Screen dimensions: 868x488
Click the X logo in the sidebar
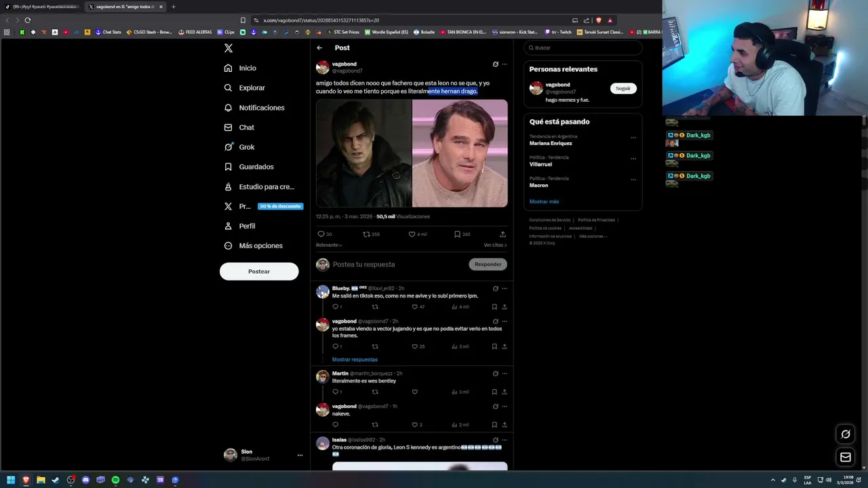(229, 48)
